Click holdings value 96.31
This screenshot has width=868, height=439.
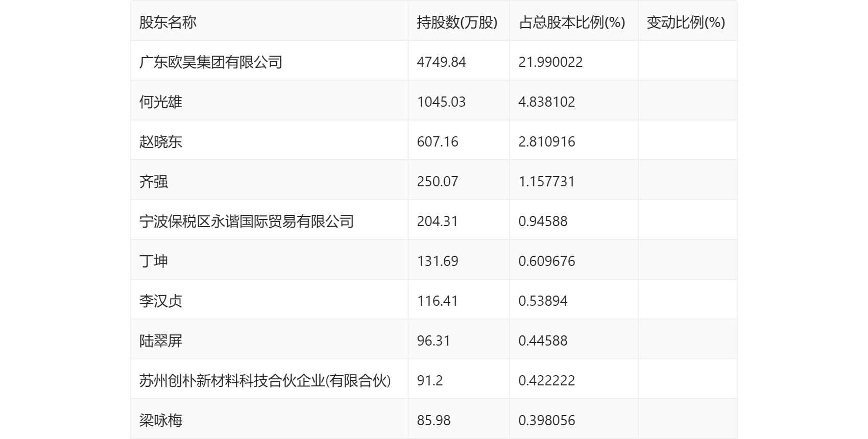pyautogui.click(x=433, y=341)
